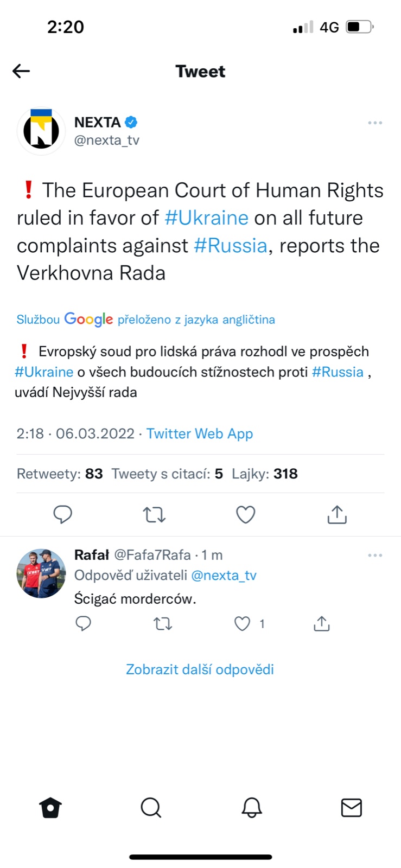Retweet Rafał's reply
Image resolution: width=401 pixels, height=868 pixels.
coord(163,624)
